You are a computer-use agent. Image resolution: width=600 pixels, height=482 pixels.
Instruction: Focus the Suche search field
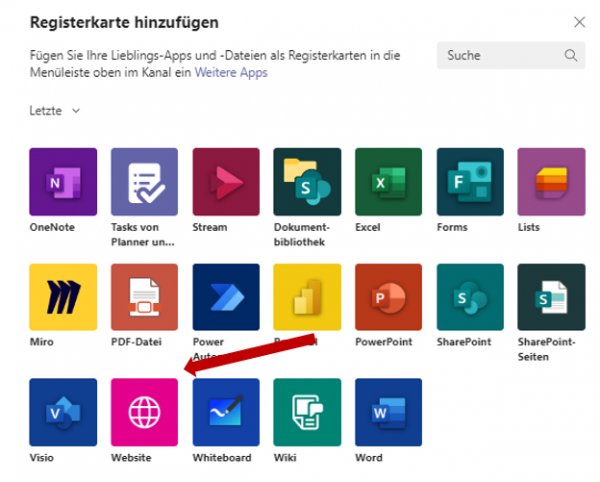tap(511, 55)
